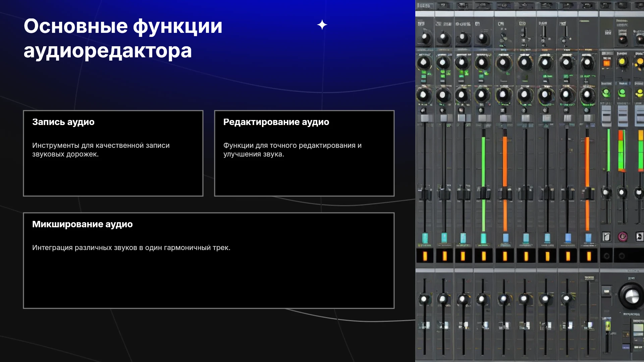Click the leftmost green knob in mixer's right section
644x362 pixels.
pyautogui.click(x=606, y=93)
